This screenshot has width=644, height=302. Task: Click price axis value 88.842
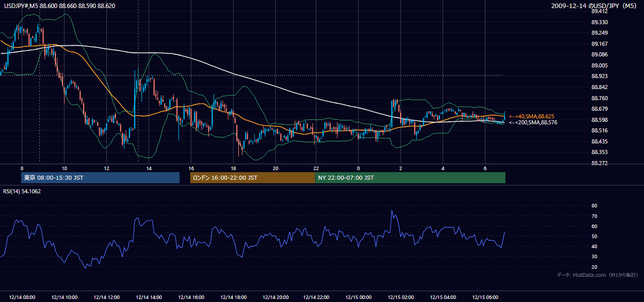pyautogui.click(x=599, y=87)
